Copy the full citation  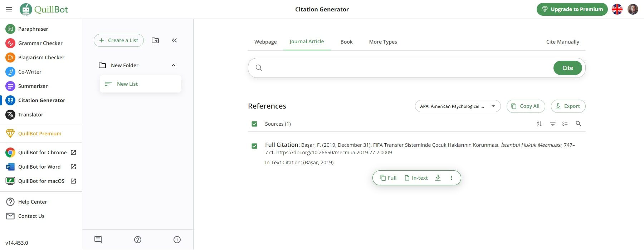388,177
